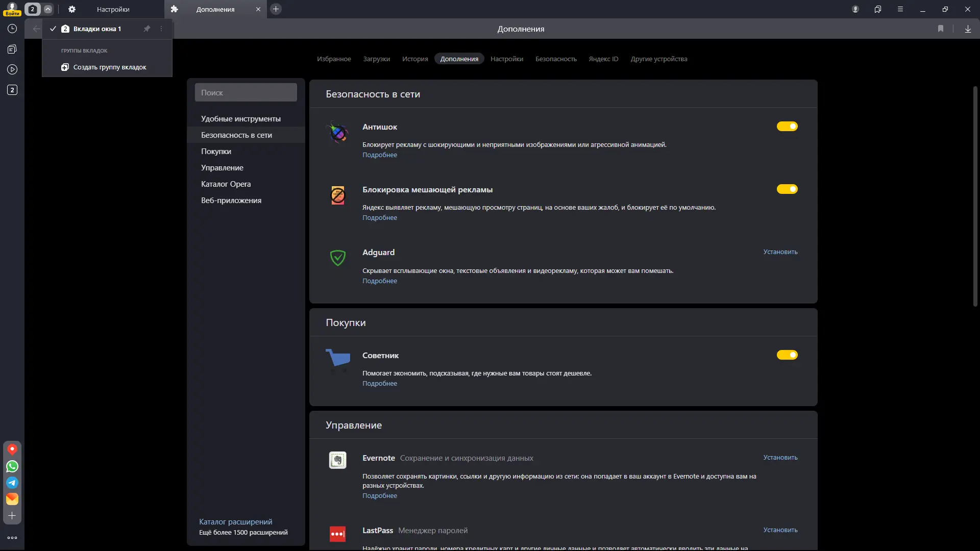This screenshot has height=551, width=980.
Task: Open the WhatsApp icon in sidebar
Action: tap(12, 466)
